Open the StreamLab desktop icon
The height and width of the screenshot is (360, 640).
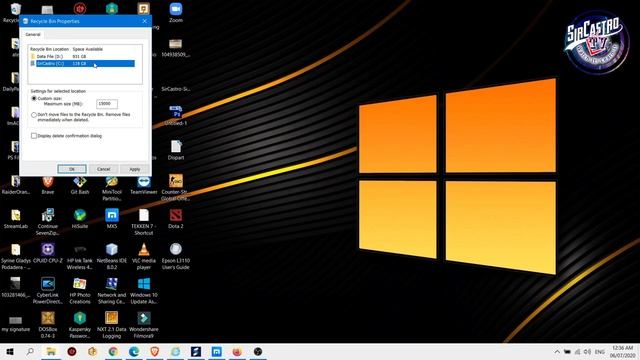[x=16, y=219]
